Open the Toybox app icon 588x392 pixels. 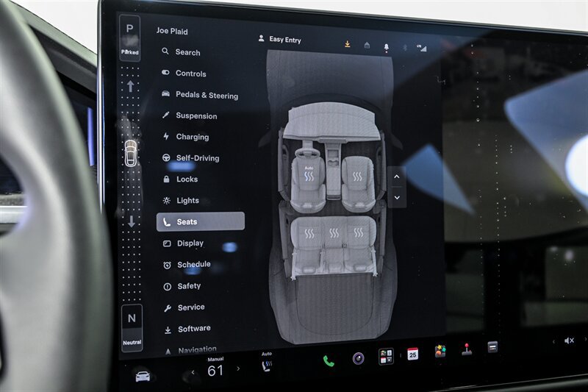(x=440, y=352)
